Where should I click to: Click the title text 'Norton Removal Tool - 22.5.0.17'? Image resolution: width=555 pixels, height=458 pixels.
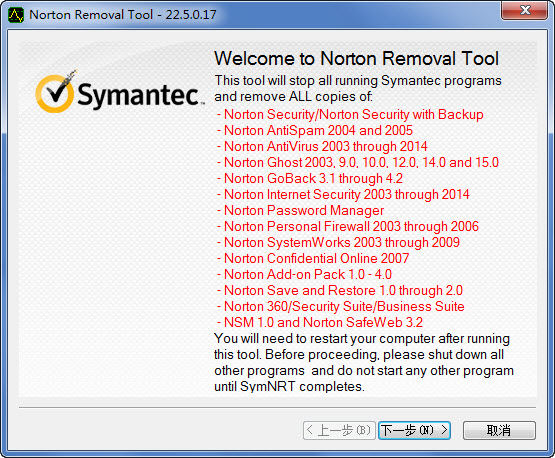tap(122, 15)
